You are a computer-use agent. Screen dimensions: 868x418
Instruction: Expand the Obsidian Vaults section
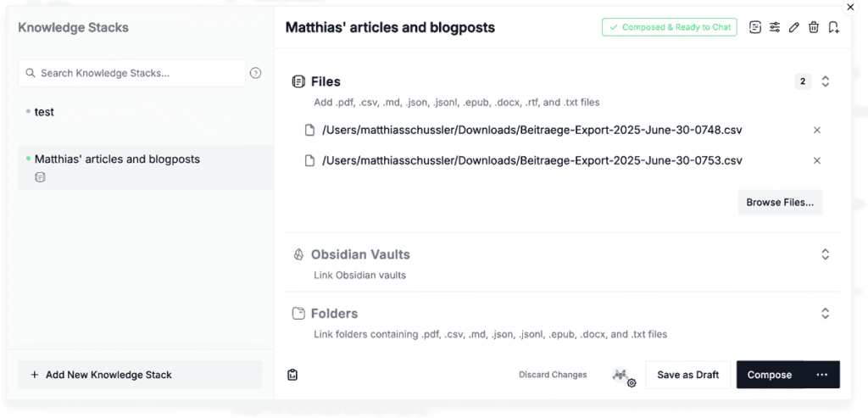[826, 254]
